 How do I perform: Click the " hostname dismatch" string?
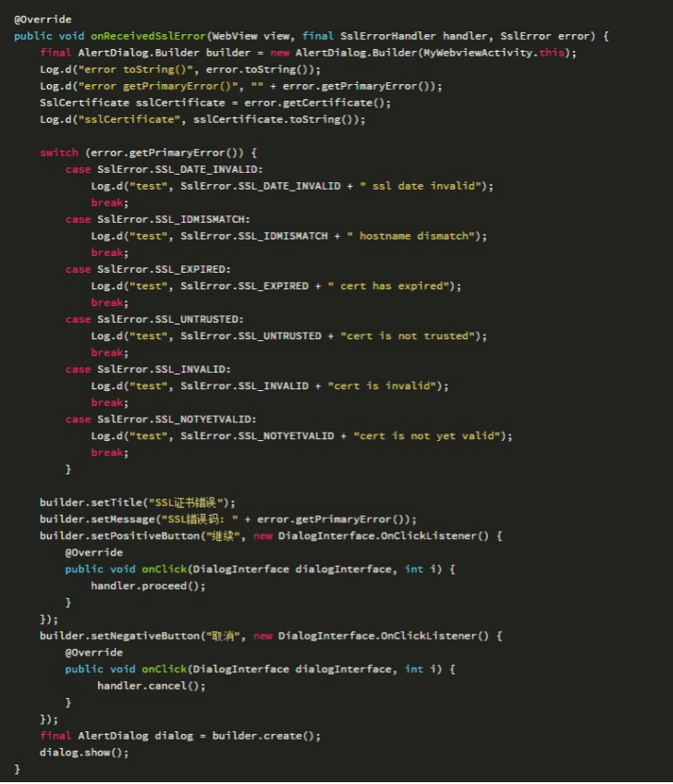coord(410,236)
